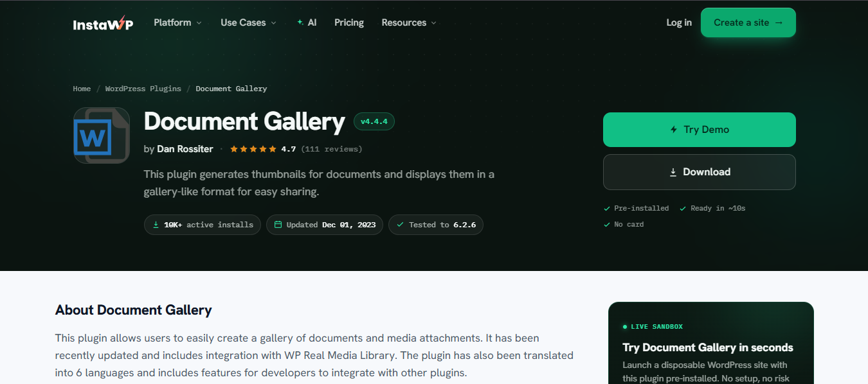Viewport: 868px width, 384px height.
Task: Click the LIVE SANDBOX label
Action: click(657, 327)
